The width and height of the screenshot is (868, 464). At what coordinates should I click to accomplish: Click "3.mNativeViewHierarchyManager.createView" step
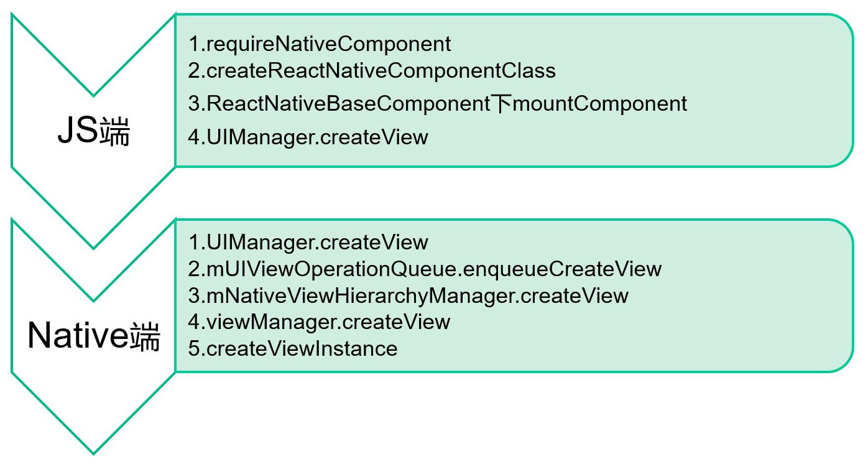click(x=408, y=295)
